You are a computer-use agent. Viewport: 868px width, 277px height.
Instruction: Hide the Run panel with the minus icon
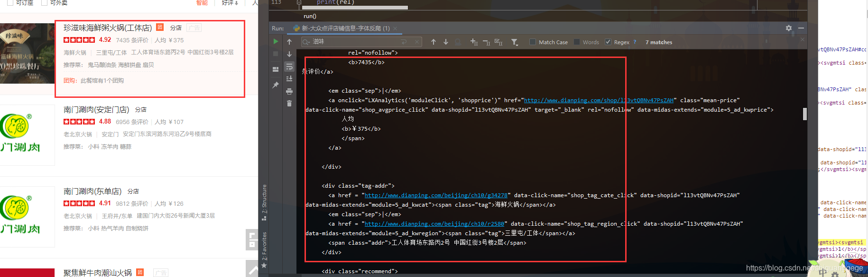pos(801,28)
